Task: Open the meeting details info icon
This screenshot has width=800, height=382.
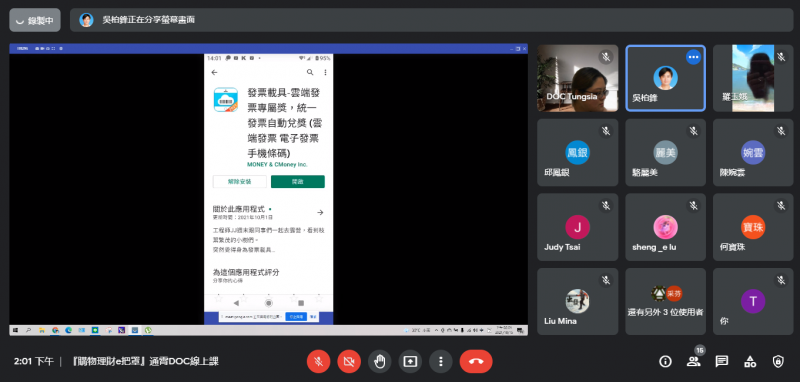Action: coord(665,362)
